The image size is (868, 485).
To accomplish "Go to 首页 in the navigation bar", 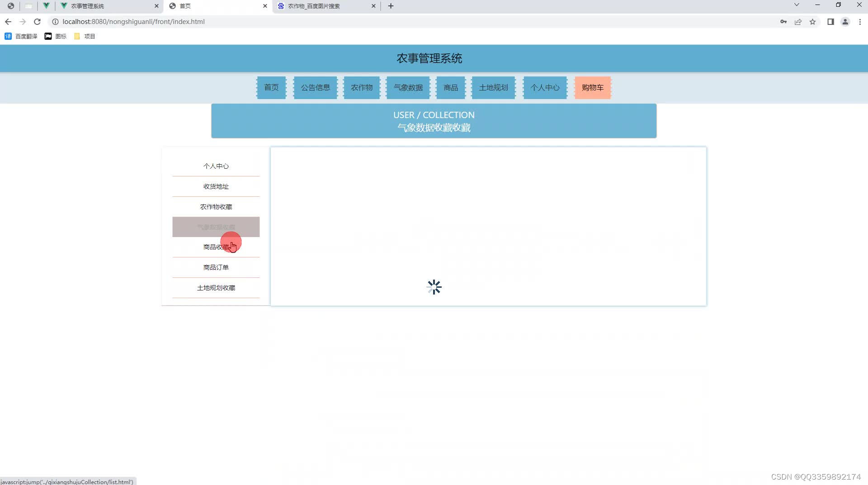I will pyautogui.click(x=271, y=88).
